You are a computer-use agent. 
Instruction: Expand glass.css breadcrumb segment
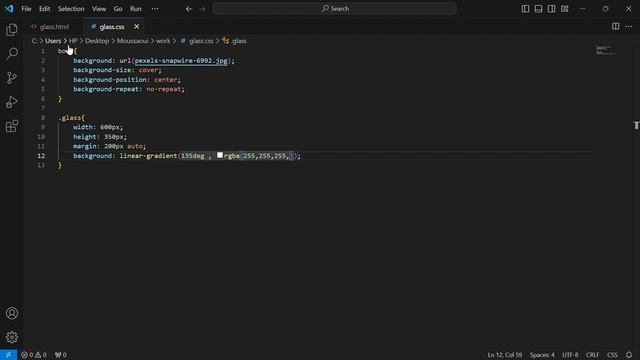pos(197,41)
